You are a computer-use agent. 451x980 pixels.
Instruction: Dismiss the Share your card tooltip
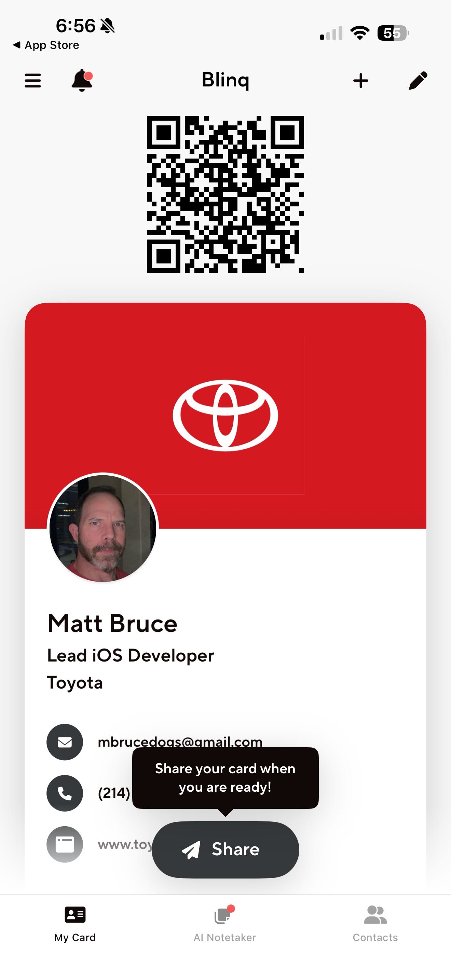coord(225,778)
